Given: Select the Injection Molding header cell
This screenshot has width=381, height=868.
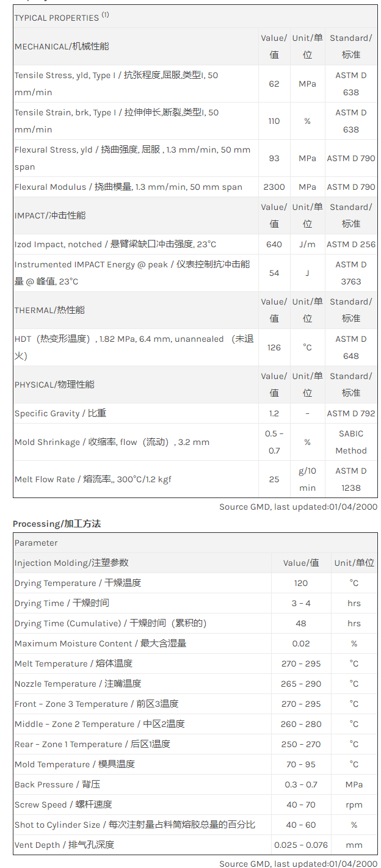Looking at the screenshot, I should [71, 563].
